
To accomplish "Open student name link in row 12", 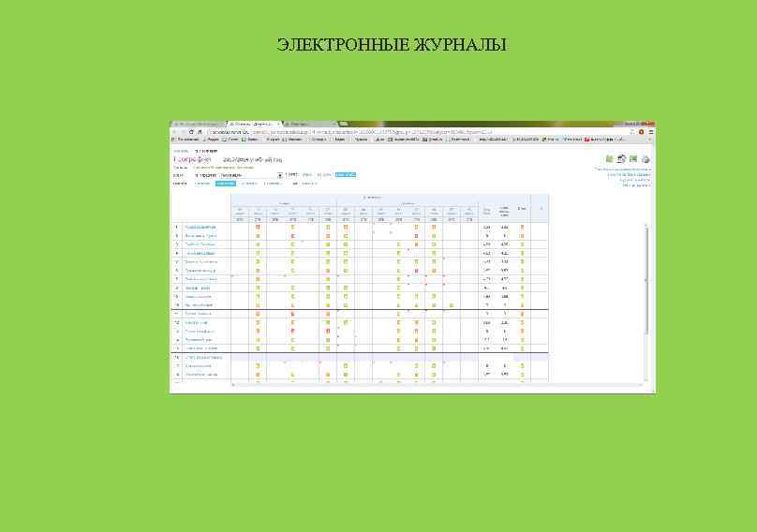I will [197, 322].
